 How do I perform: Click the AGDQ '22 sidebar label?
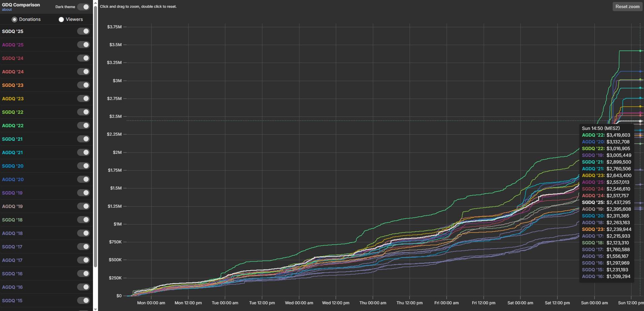(12, 126)
